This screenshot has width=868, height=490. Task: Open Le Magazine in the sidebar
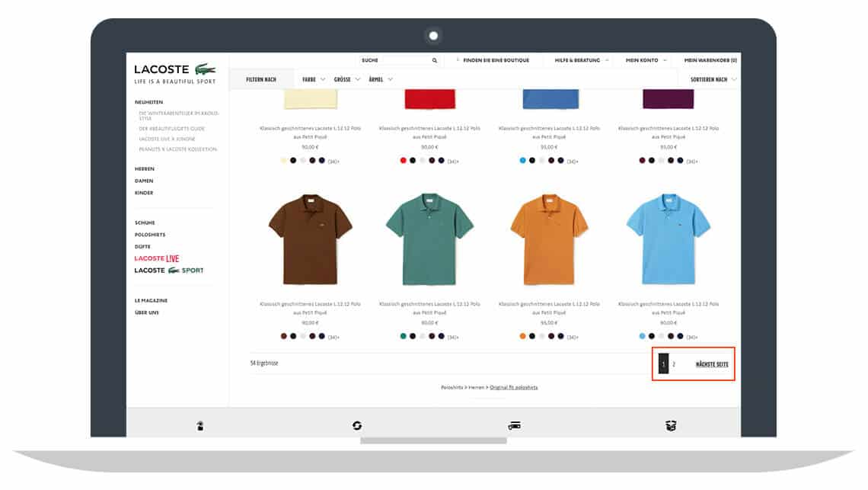point(151,300)
